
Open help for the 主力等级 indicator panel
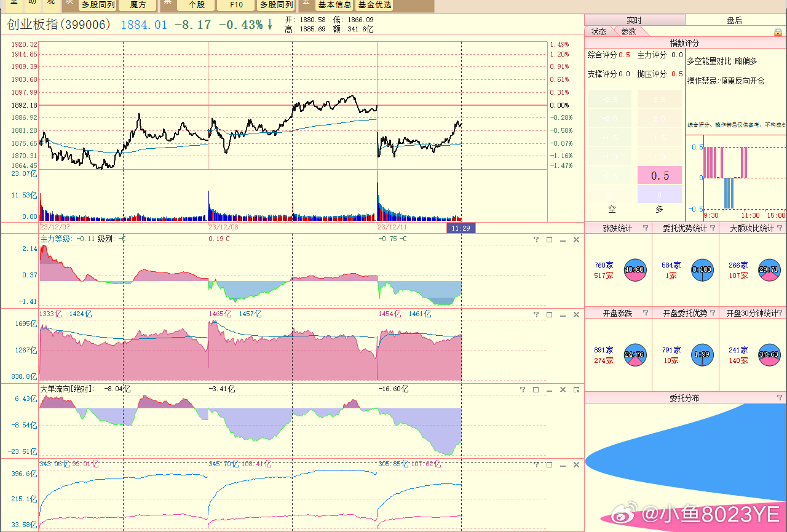point(536,240)
